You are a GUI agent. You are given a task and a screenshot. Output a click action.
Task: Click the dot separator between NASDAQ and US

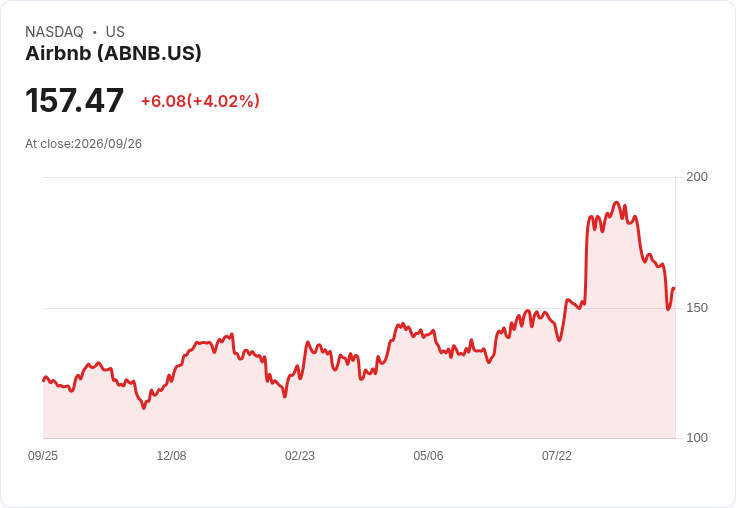(x=95, y=32)
